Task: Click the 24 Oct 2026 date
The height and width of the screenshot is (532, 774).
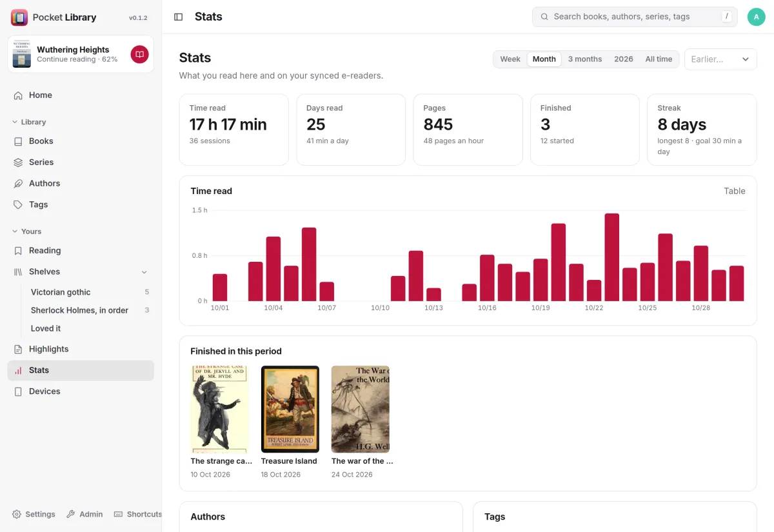Action: (352, 475)
